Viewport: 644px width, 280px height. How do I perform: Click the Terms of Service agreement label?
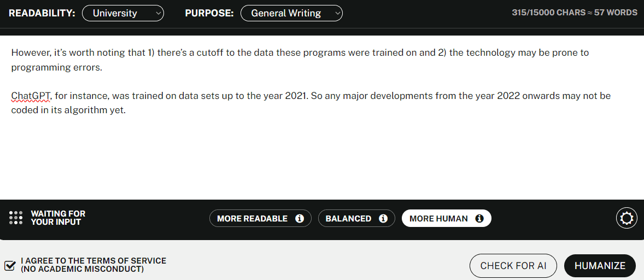(x=93, y=265)
